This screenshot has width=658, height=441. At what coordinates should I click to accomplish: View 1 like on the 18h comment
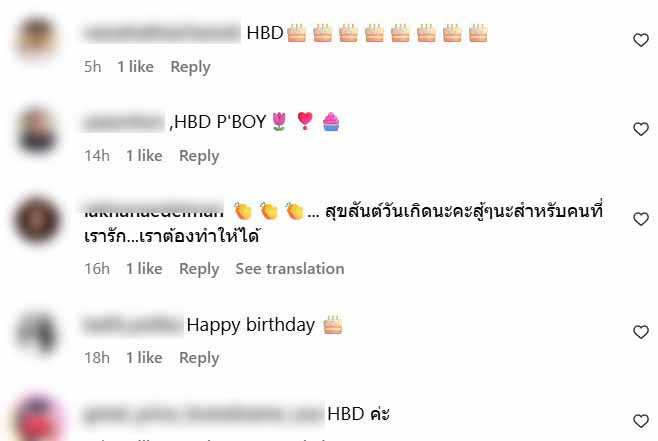click(144, 358)
